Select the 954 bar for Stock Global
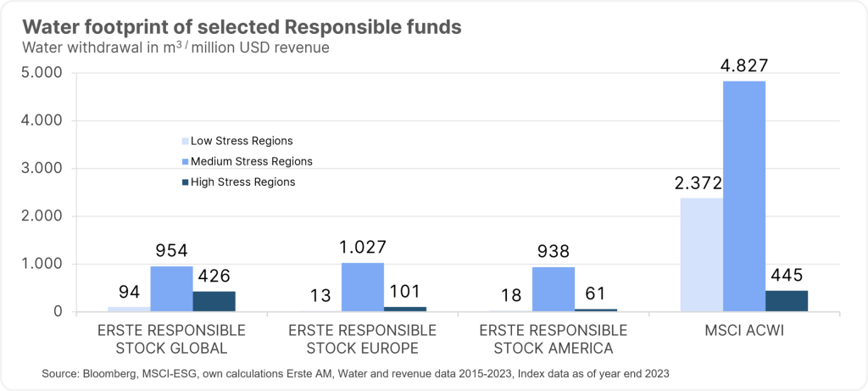The width and height of the screenshot is (868, 391). 171,289
